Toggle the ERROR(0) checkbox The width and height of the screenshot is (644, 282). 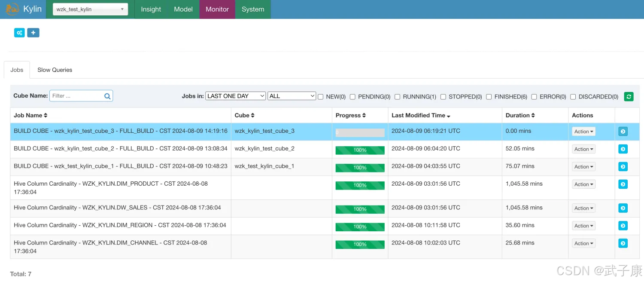[x=534, y=97]
